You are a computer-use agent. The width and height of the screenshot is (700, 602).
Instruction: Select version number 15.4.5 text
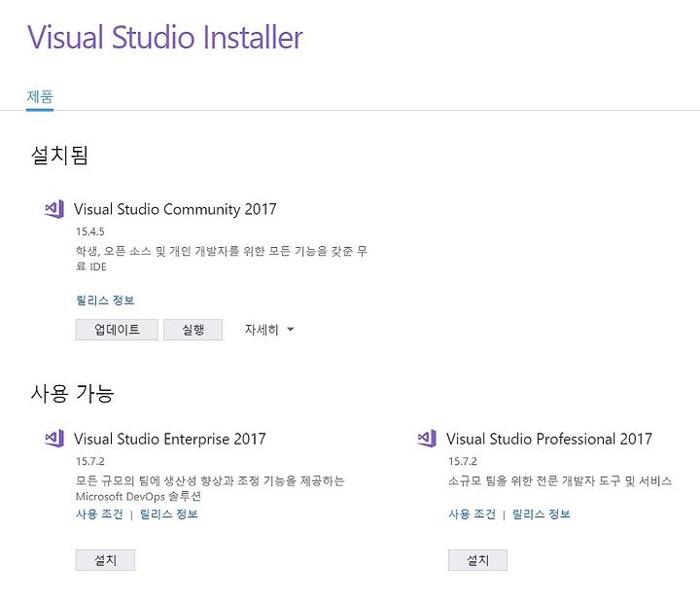90,231
